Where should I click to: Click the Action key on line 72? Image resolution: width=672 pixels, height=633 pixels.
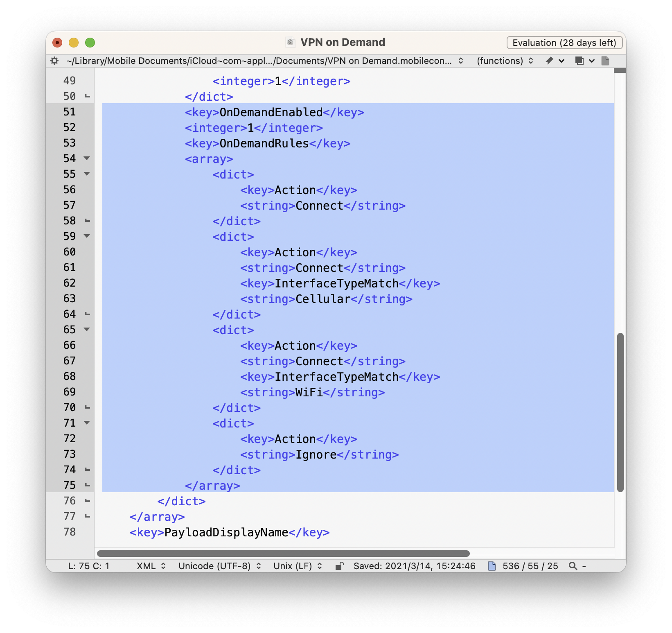(295, 439)
